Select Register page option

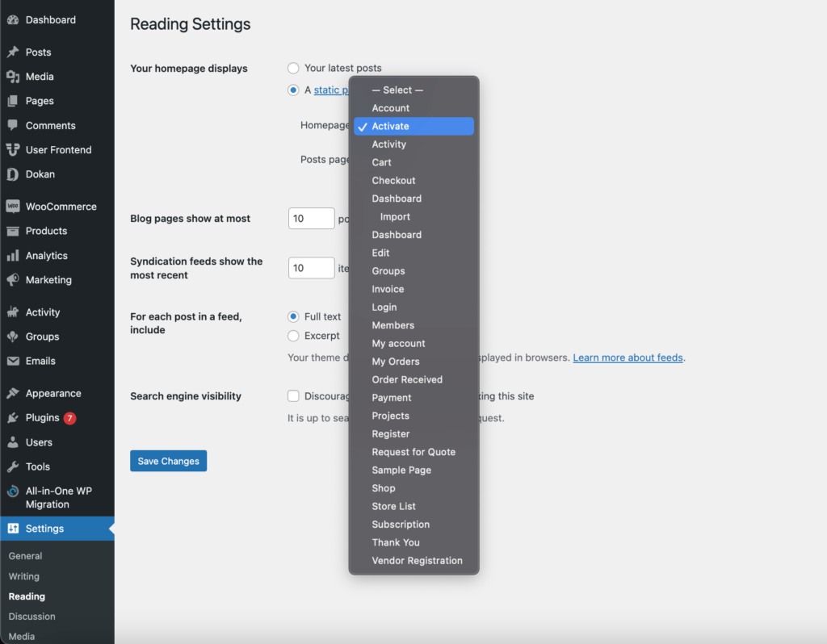coord(414,433)
